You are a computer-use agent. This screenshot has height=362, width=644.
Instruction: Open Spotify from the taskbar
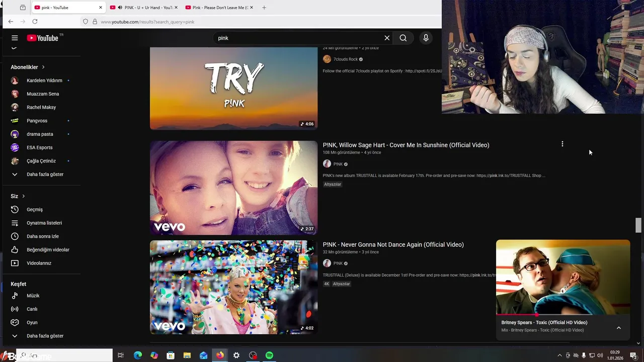click(x=269, y=355)
